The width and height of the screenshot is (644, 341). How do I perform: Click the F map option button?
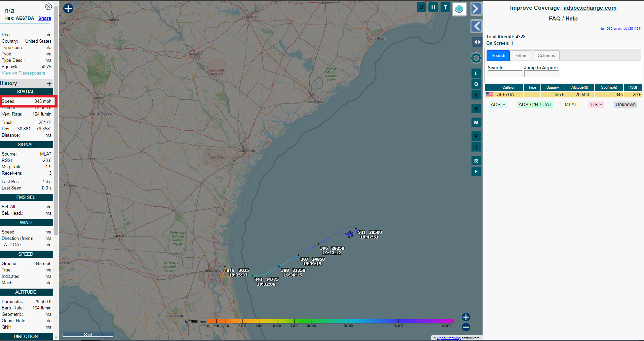click(x=476, y=171)
